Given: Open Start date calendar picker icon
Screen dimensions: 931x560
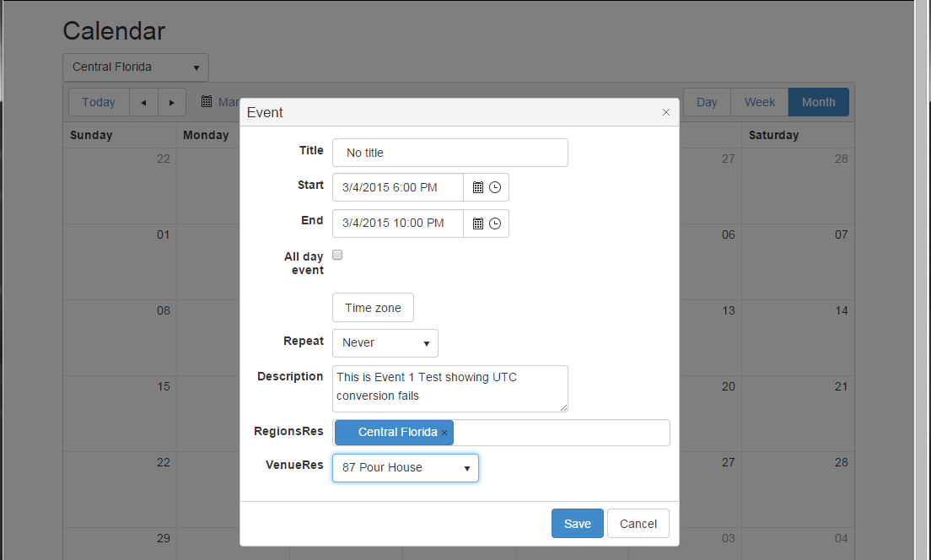Looking at the screenshot, I should 477,187.
